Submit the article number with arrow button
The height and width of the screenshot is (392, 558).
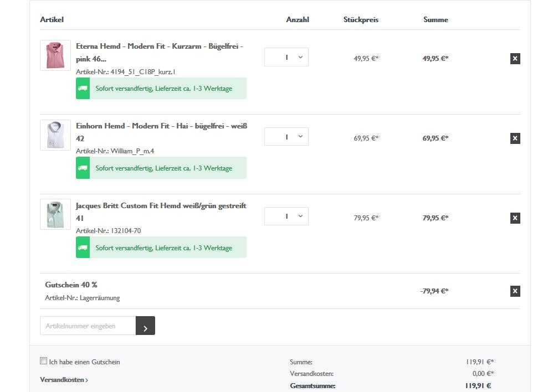pyautogui.click(x=145, y=326)
